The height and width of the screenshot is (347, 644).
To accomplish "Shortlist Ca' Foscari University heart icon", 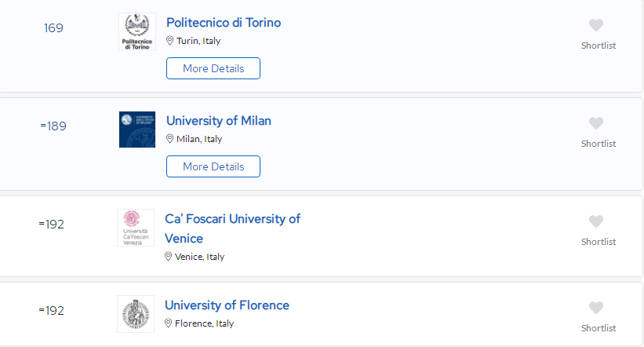I will coord(596,221).
